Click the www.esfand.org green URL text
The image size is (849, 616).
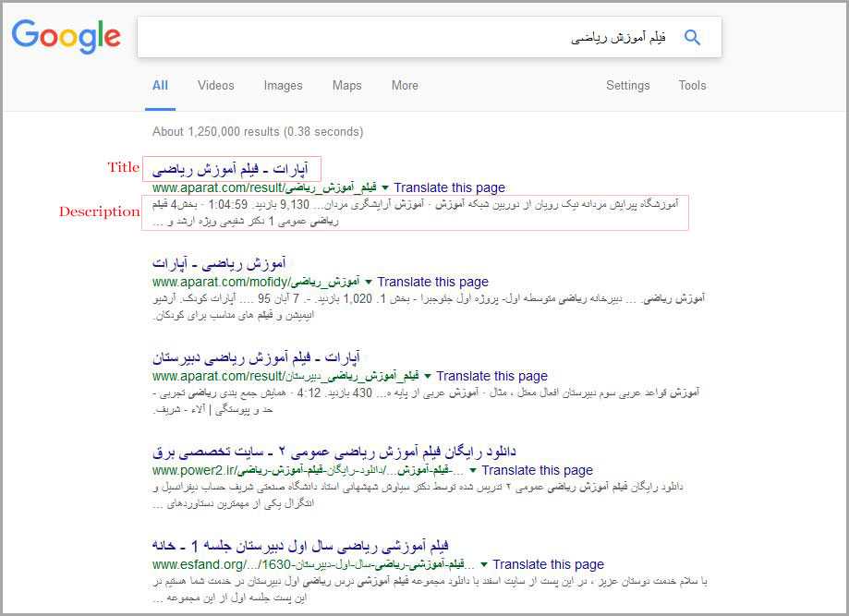tap(313, 564)
